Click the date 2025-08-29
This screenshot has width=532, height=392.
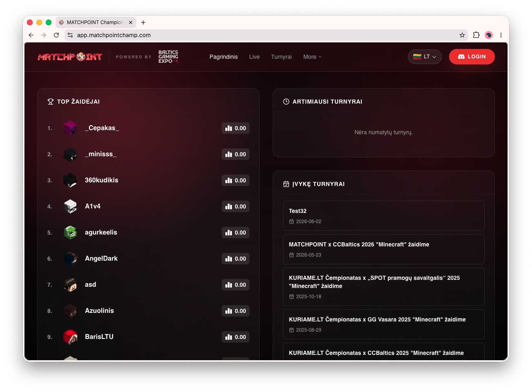309,330
